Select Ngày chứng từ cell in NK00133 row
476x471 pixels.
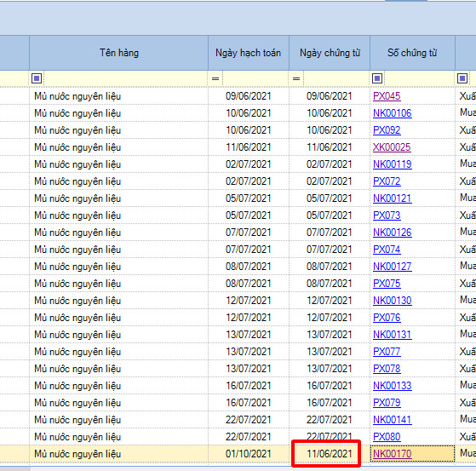(x=330, y=385)
